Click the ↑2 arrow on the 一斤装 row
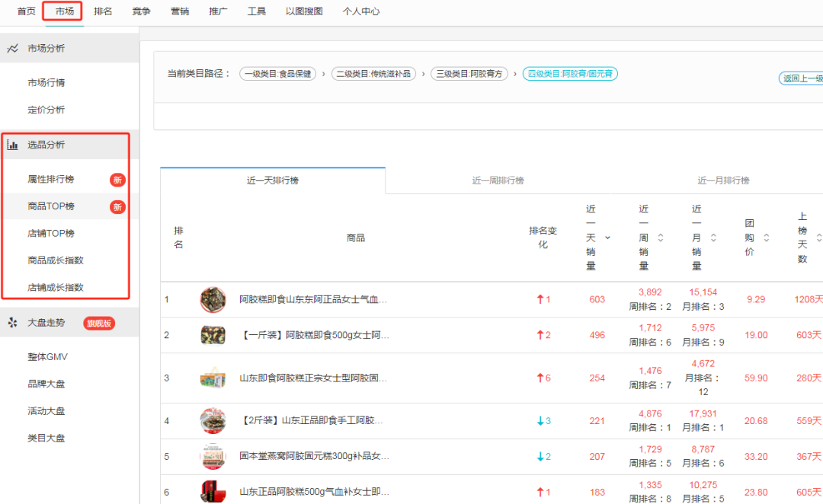Screen dimensions: 823x504 [543, 335]
